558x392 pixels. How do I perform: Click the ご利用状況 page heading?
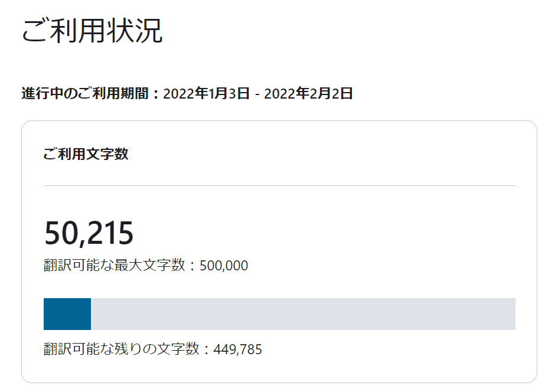point(92,31)
